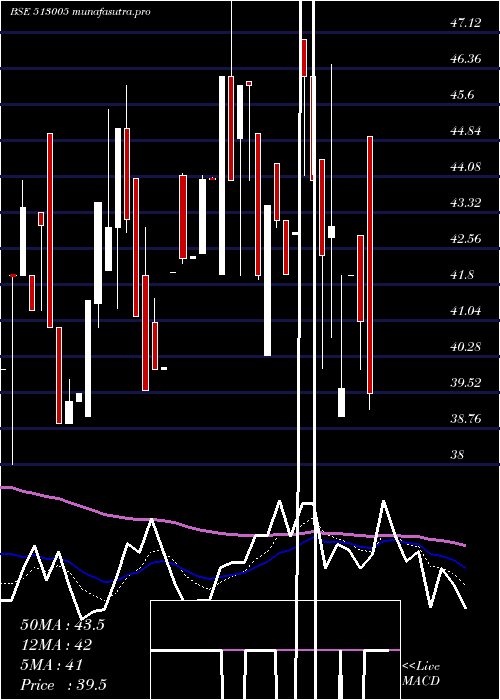This screenshot has height=700, width=500.
Task: Click the 44.84 price axis label
Action: point(466,131)
